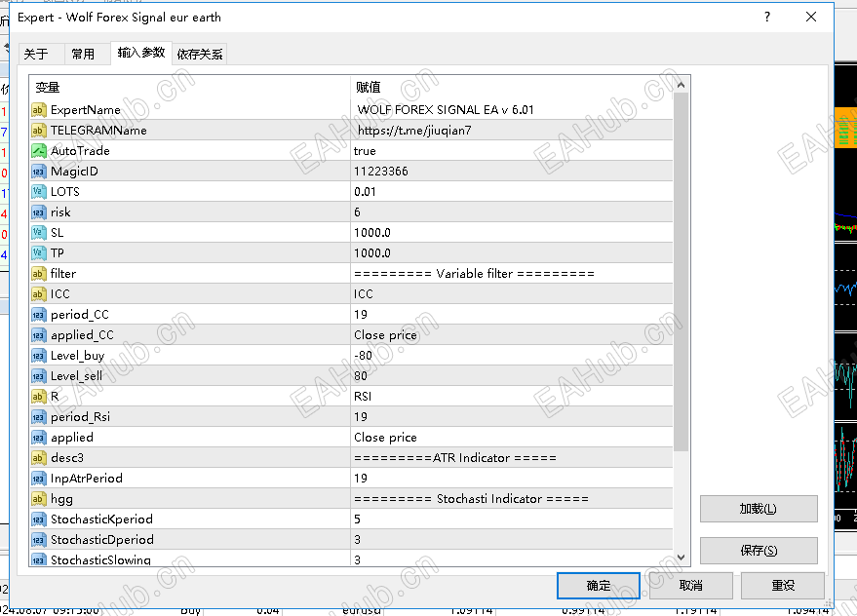The height and width of the screenshot is (616, 857).
Task: Click the string icon beside ICC
Action: (x=38, y=294)
